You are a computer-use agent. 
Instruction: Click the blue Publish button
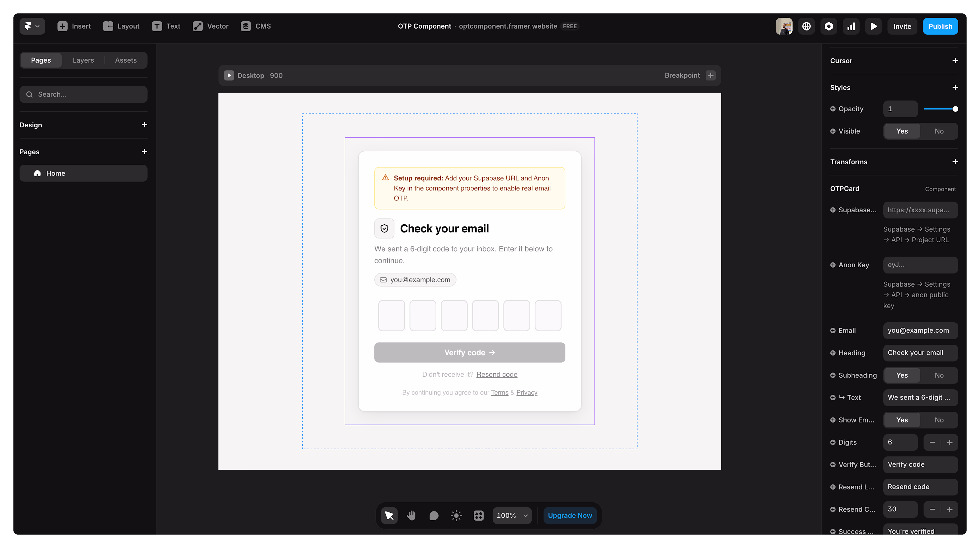click(941, 26)
